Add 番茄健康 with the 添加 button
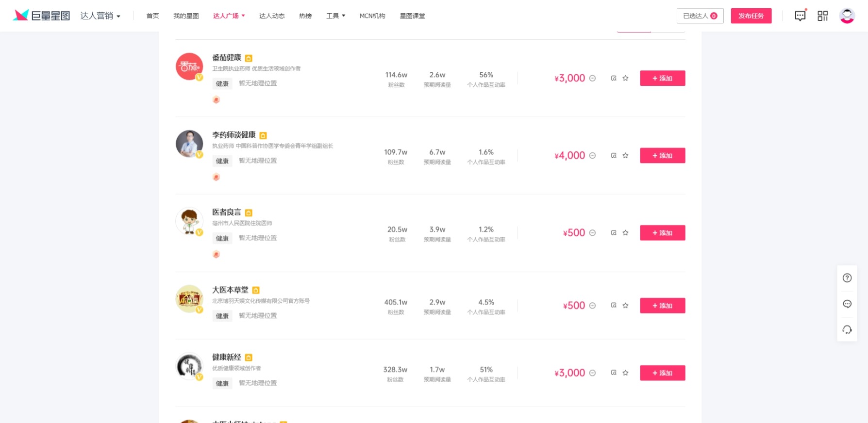This screenshot has width=868, height=423. [x=662, y=78]
